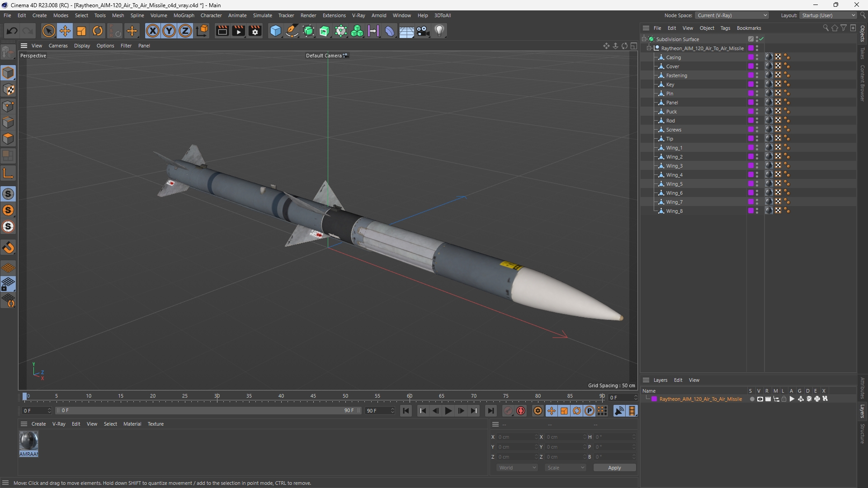Open the MoGraph menu

[184, 15]
